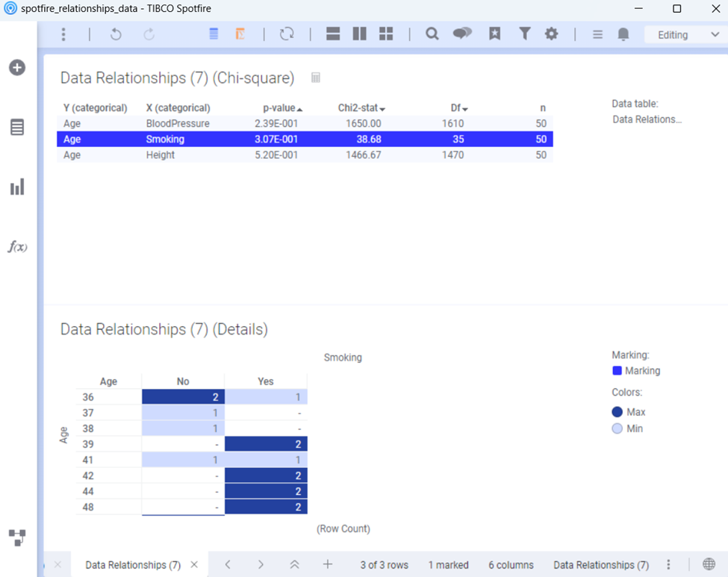Click the Yes column header in cross table
Screen dimensions: 728x577
[x=266, y=381]
